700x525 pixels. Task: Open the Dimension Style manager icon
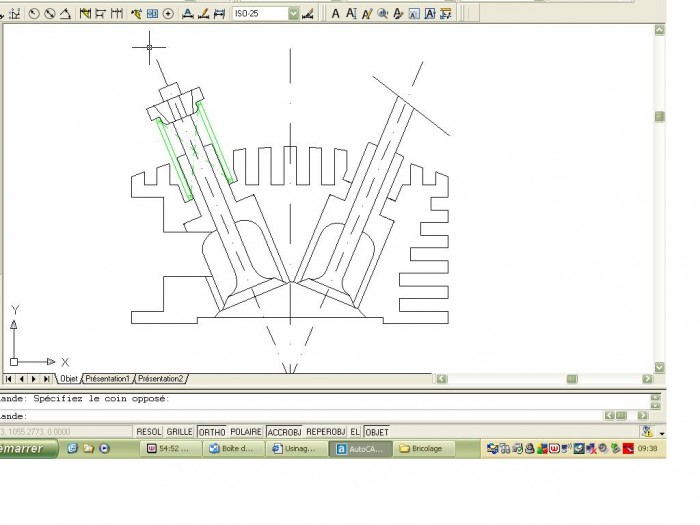click(x=308, y=14)
